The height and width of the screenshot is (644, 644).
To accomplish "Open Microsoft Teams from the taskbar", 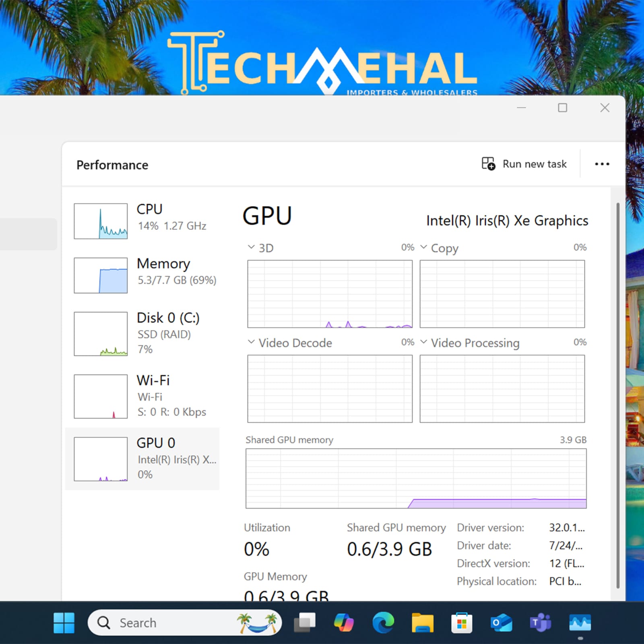I will click(541, 623).
